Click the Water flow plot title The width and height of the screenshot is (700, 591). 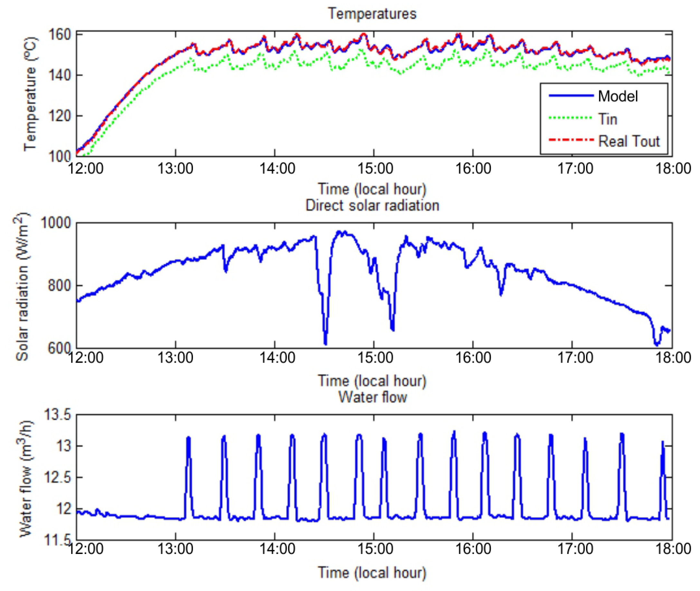(x=373, y=397)
